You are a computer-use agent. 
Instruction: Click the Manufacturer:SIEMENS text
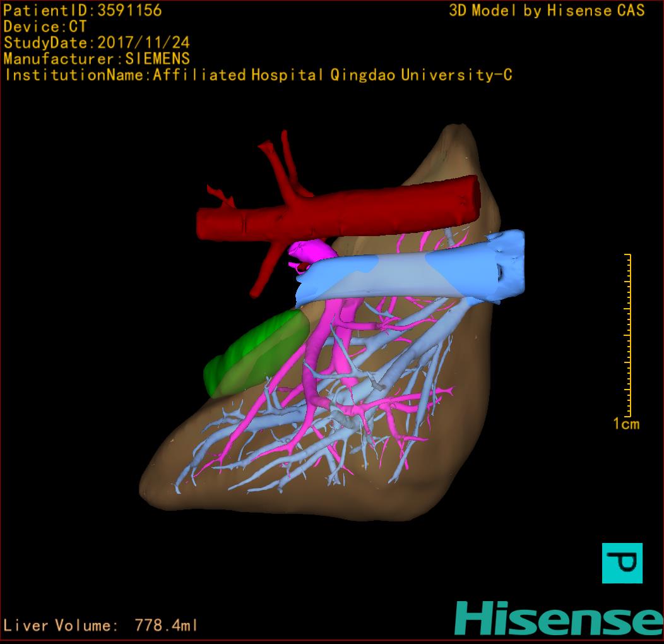97,59
